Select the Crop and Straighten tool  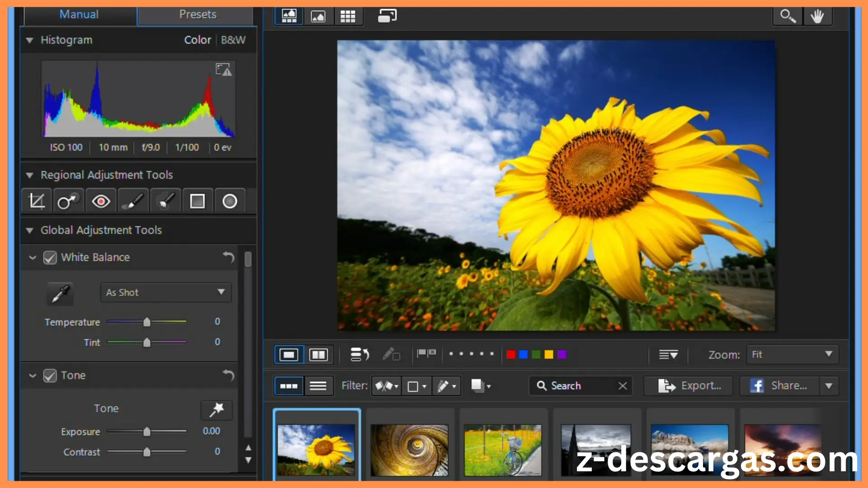pos(37,201)
